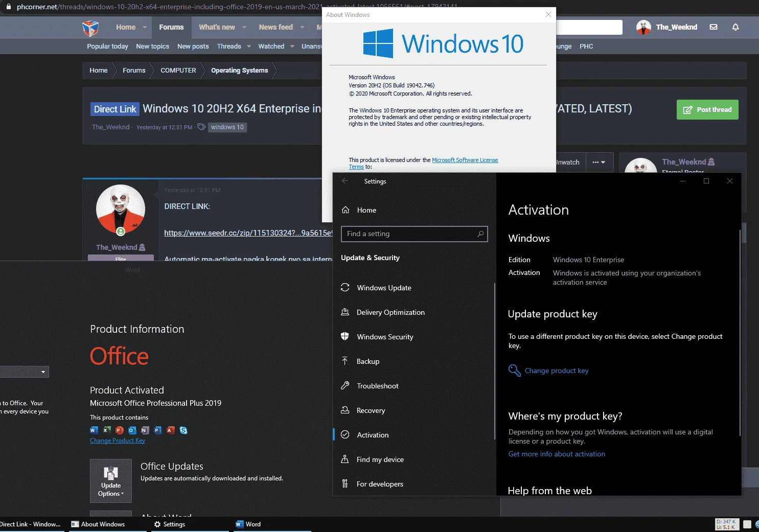
Task: Click the Outlook icon in Office product list
Action: tap(132, 430)
